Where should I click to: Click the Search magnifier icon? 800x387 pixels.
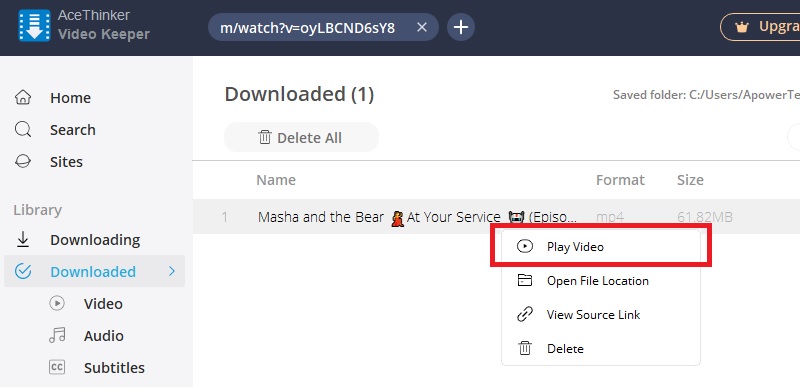pos(23,130)
